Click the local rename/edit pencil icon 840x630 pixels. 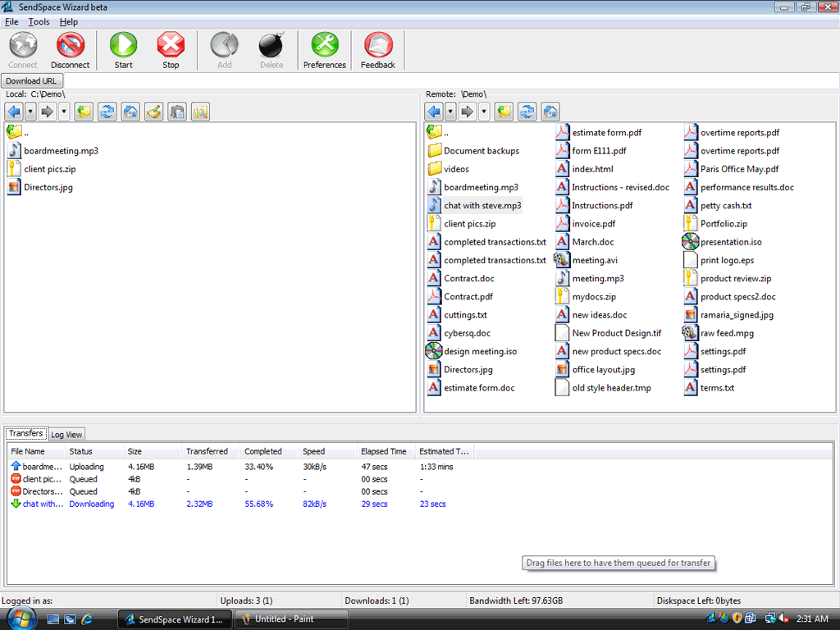pos(153,112)
